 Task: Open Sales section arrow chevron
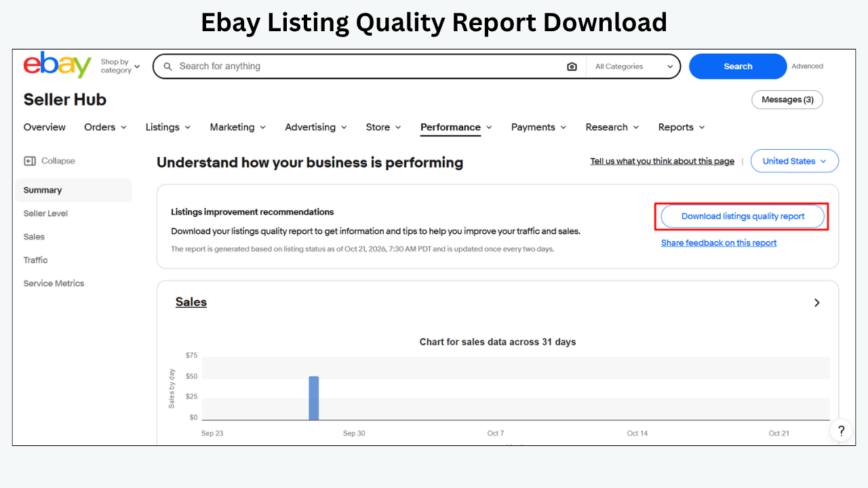[816, 302]
